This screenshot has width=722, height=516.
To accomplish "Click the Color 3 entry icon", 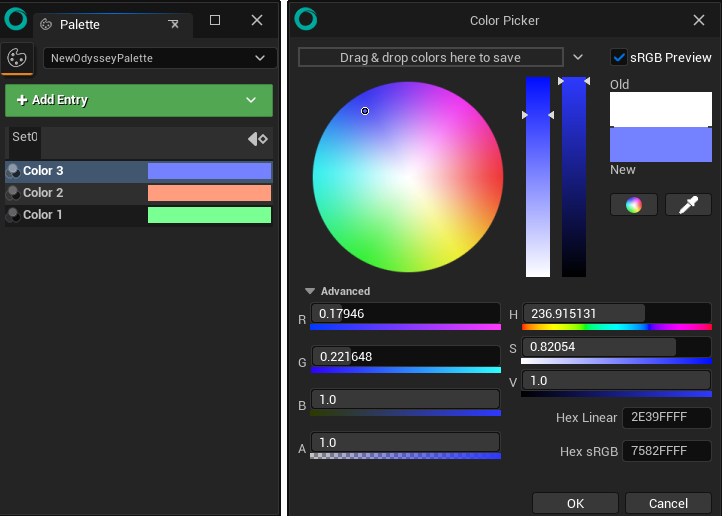I will (x=13, y=171).
